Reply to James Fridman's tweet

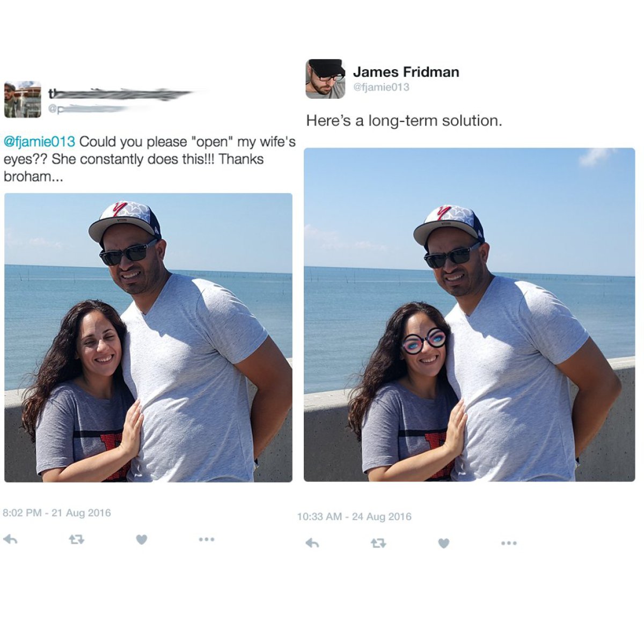[x=312, y=543]
